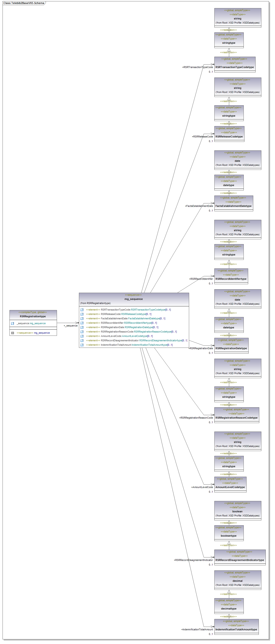
Task: Click the IndemnificationTotalAmount element attribute icon
Action: tap(82, 345)
